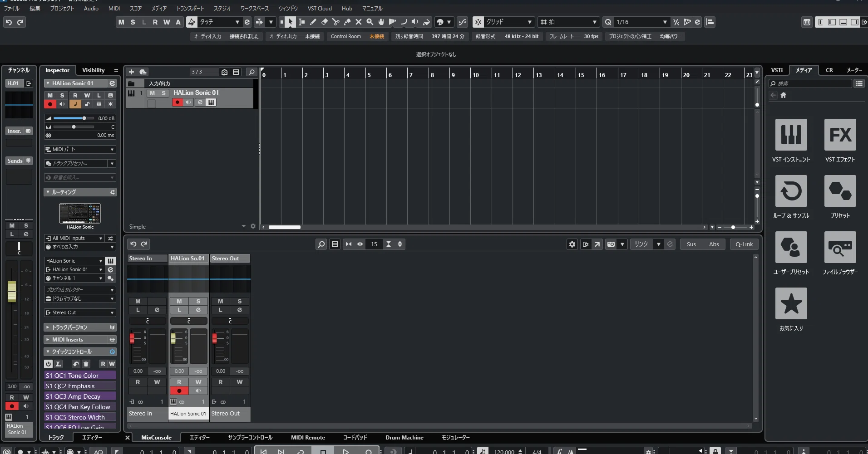Open the Favorites star tile
This screenshot has width=868, height=454.
click(x=791, y=309)
